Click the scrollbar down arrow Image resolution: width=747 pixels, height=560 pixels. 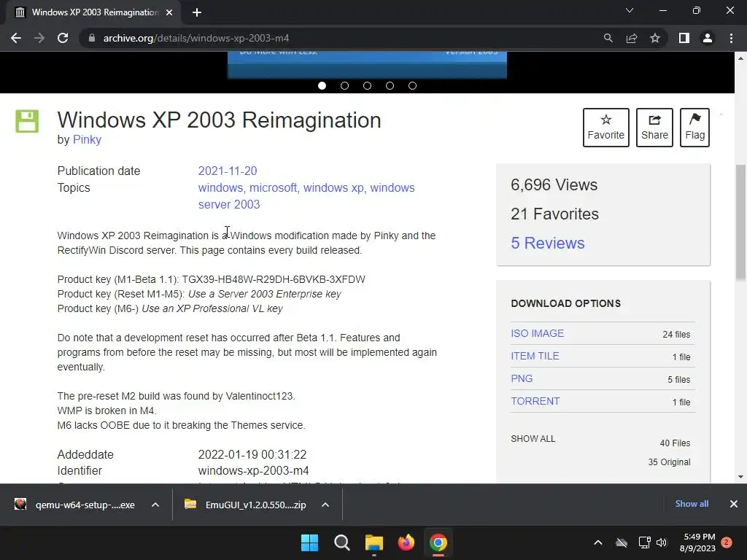click(740, 477)
